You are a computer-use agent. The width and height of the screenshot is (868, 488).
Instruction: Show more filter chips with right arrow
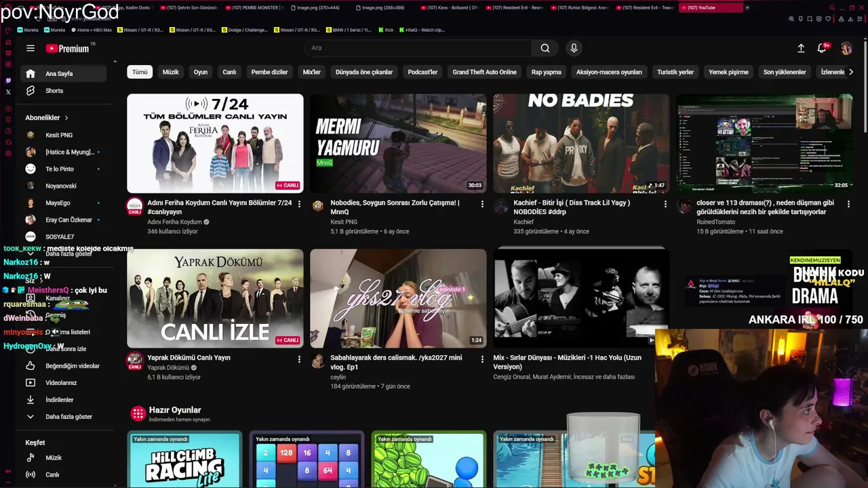851,72
